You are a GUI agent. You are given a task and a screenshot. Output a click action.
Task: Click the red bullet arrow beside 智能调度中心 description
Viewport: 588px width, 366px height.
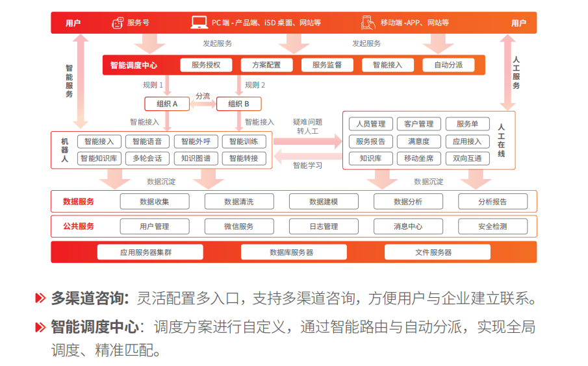pyautogui.click(x=40, y=327)
